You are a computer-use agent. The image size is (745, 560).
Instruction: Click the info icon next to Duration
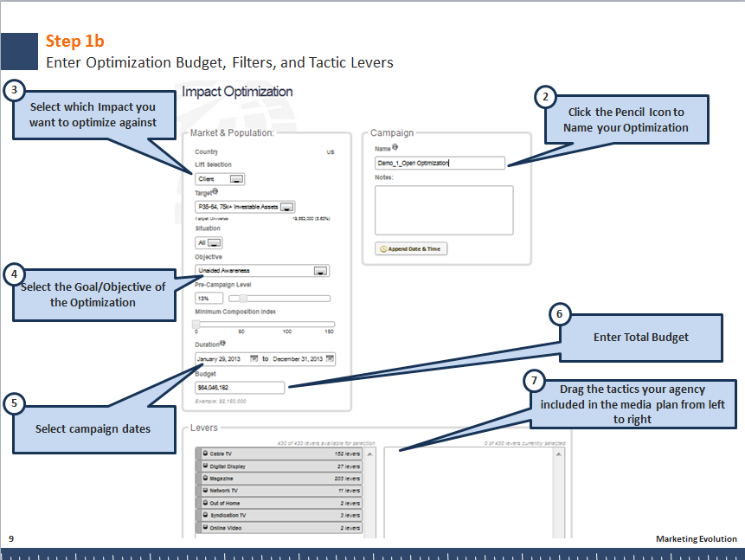pyautogui.click(x=222, y=344)
